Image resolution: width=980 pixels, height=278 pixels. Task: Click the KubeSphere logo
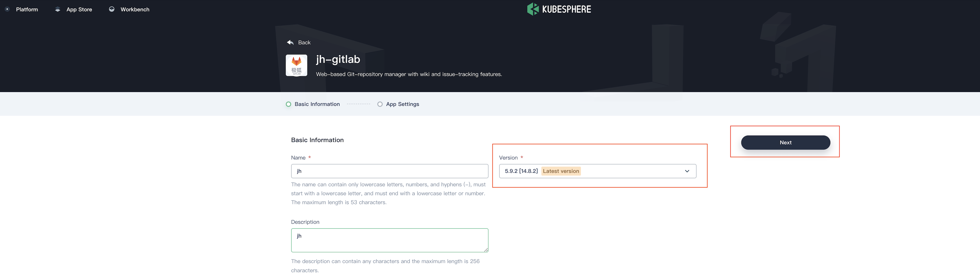[x=559, y=9]
